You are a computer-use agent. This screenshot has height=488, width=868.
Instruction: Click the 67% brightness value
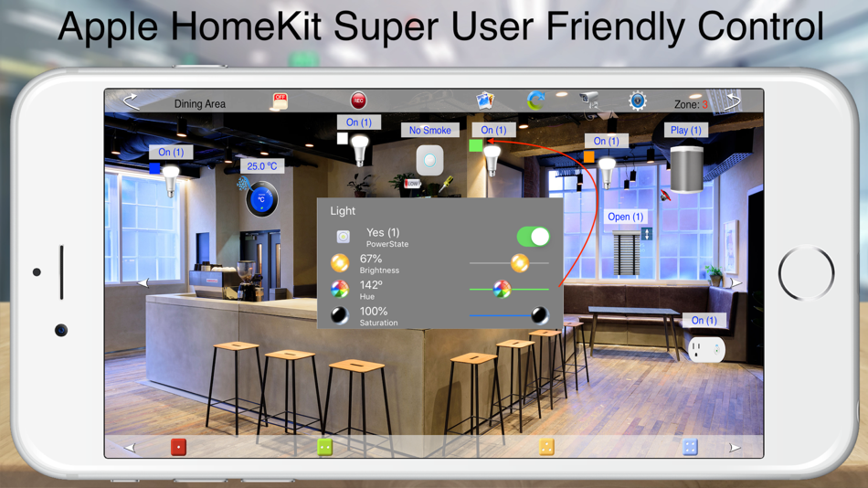tap(371, 259)
